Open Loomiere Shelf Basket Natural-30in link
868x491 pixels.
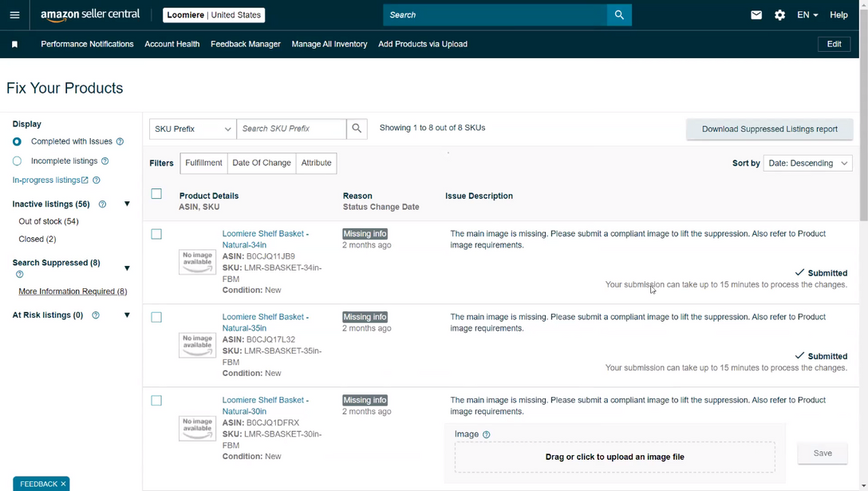click(x=266, y=406)
